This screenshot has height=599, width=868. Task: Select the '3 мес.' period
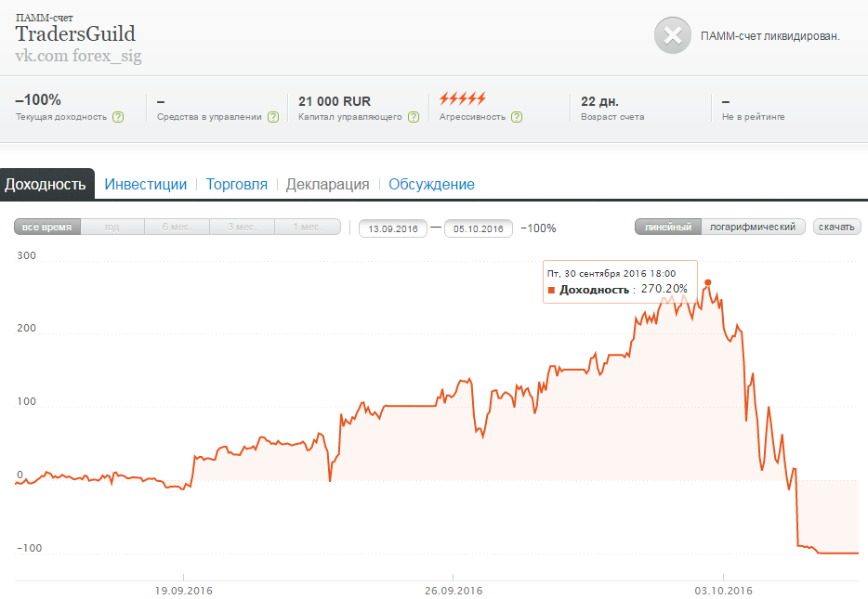tap(242, 227)
